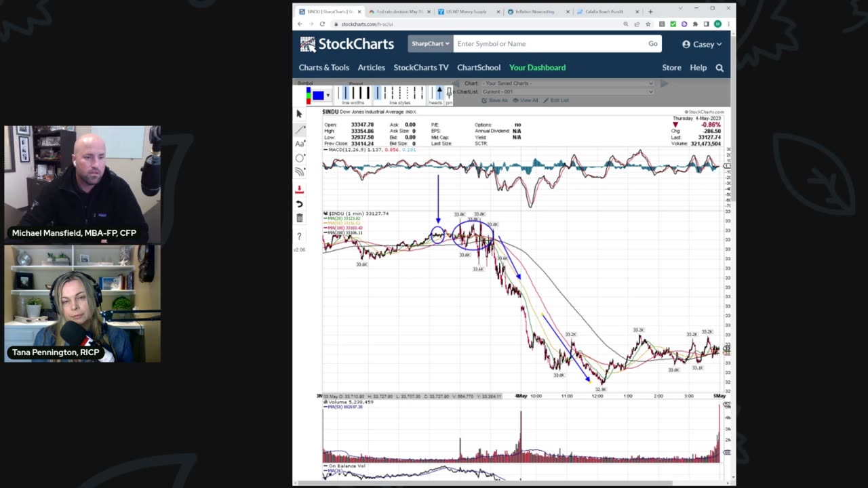Viewport: 868px width, 488px height.
Task: Click the purple circular extension icon
Action: 684,24
